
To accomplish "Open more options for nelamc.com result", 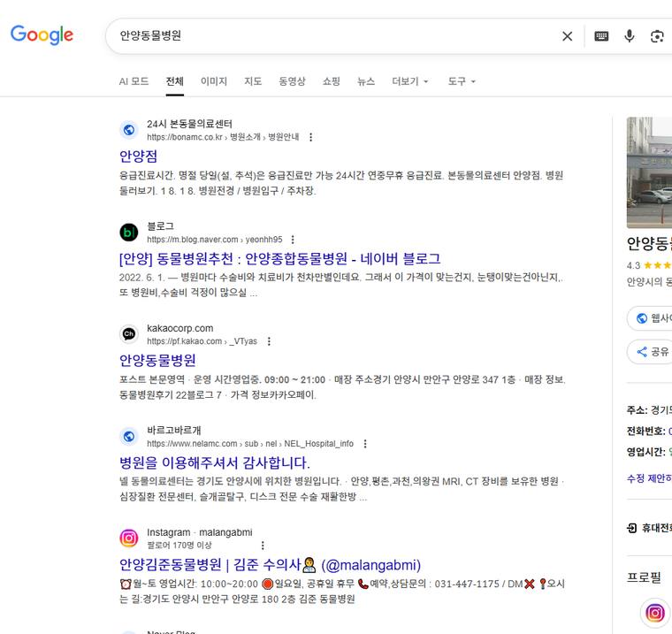I will click(x=365, y=444).
